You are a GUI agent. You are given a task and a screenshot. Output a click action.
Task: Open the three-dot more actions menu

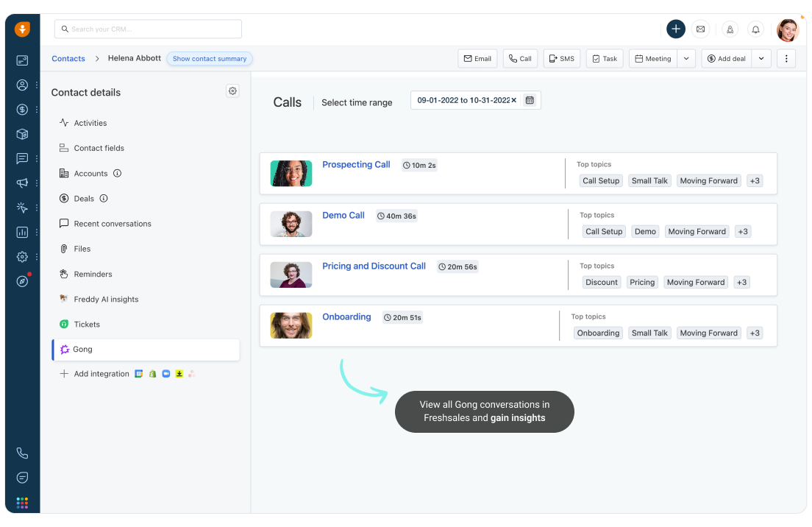click(786, 59)
